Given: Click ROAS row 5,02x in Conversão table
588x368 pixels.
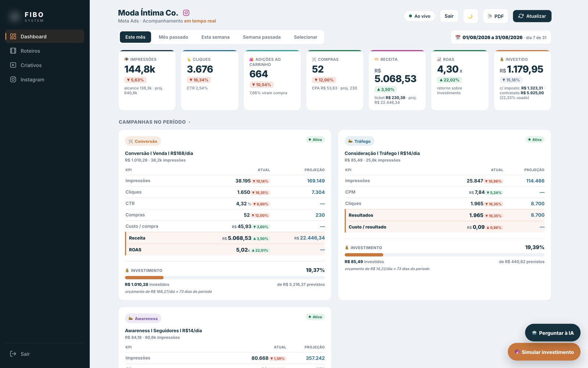Looking at the screenshot, I should [225, 250].
